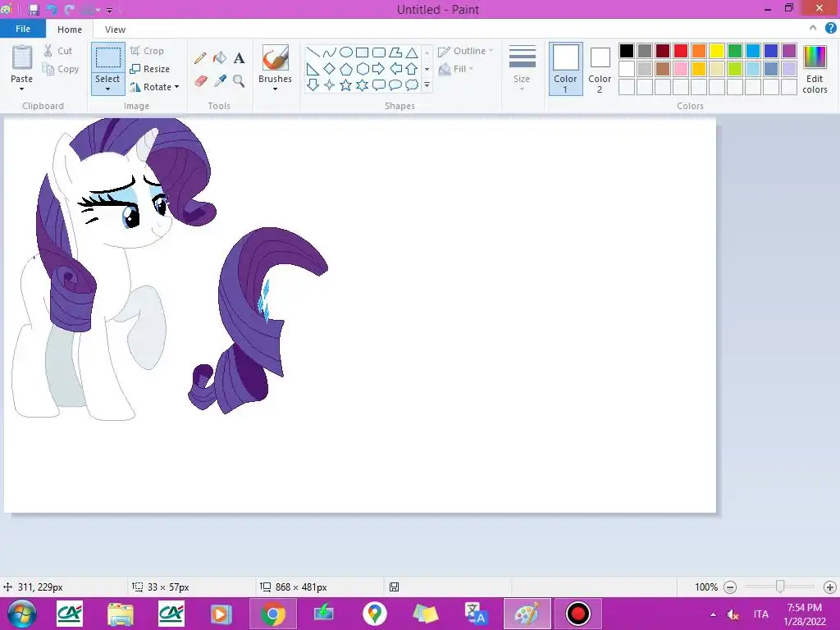Switch to the Home tab
The height and width of the screenshot is (630, 840).
point(70,30)
